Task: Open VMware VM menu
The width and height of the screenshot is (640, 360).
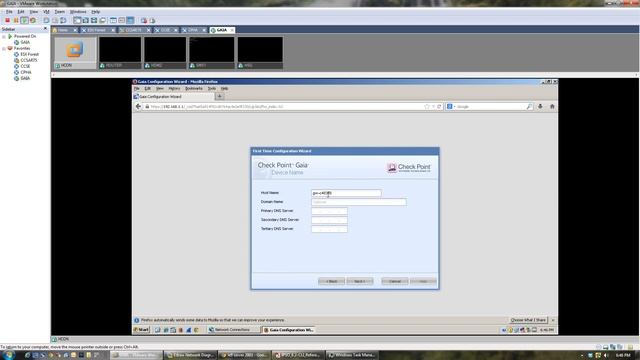Action: point(46,12)
